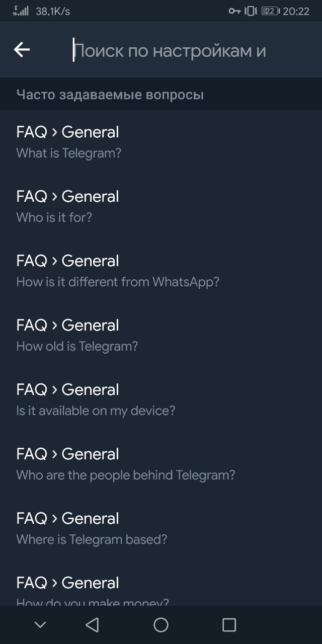322x644 pixels.
Task: Select "How is it different from WhatsApp?"
Action: [x=161, y=271]
